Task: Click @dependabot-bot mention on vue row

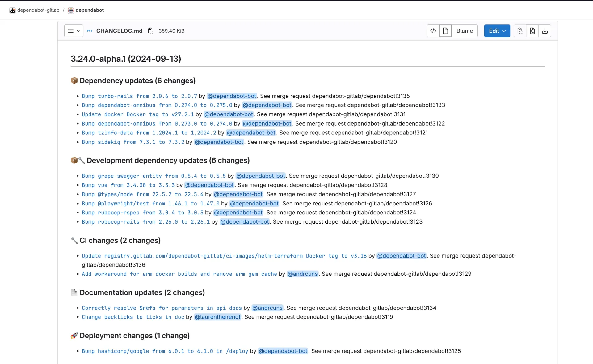Action: pos(209,185)
